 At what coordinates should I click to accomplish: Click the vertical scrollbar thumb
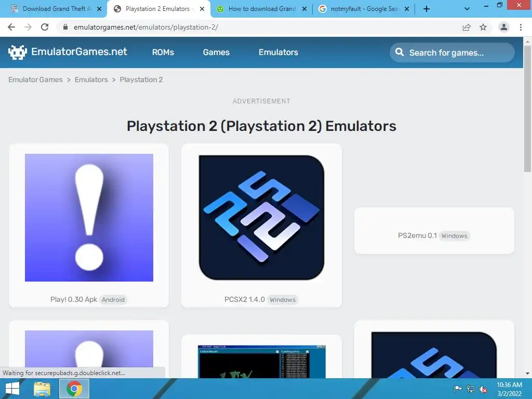tap(527, 109)
